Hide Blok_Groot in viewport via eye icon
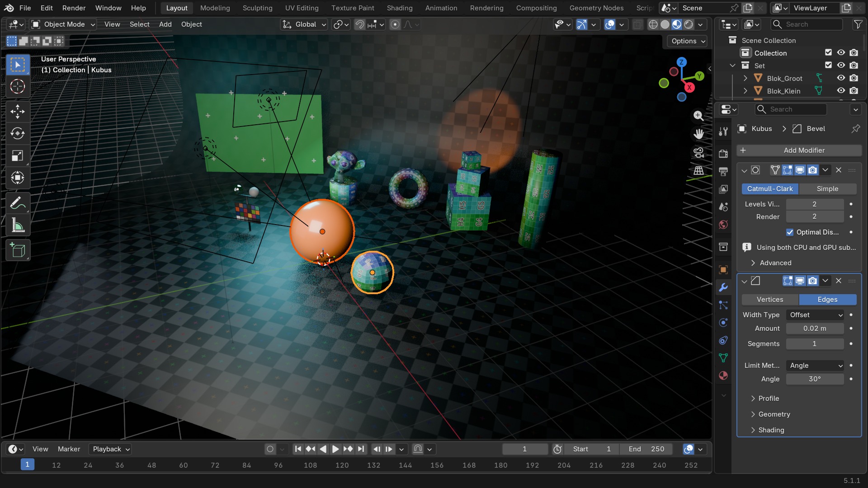Viewport: 868px width, 488px height. [x=841, y=78]
